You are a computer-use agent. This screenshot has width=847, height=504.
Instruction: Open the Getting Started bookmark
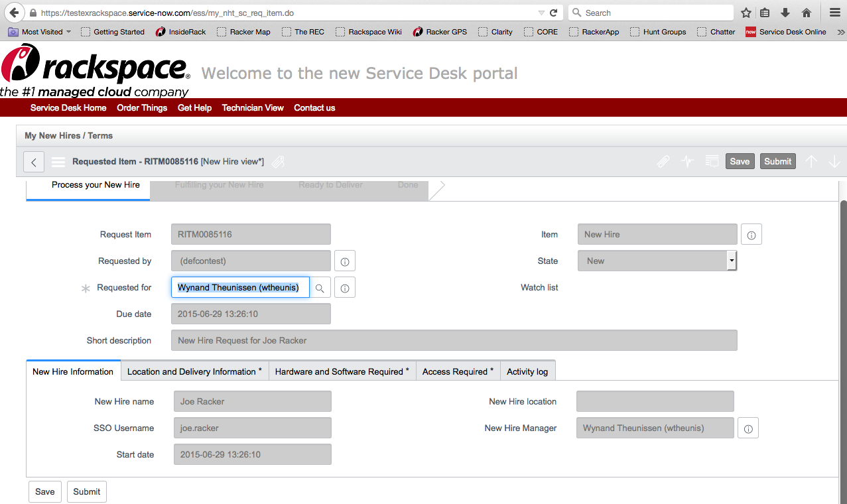click(x=113, y=32)
